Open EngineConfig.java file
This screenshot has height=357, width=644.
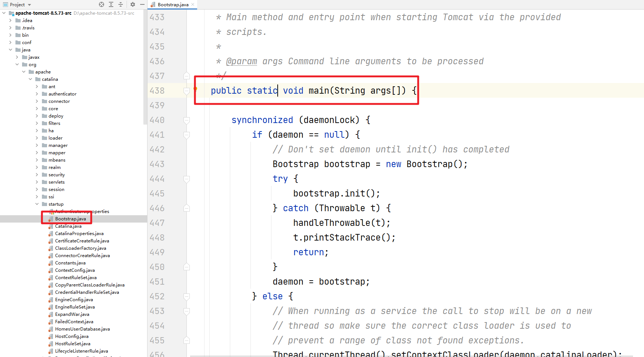[74, 299]
